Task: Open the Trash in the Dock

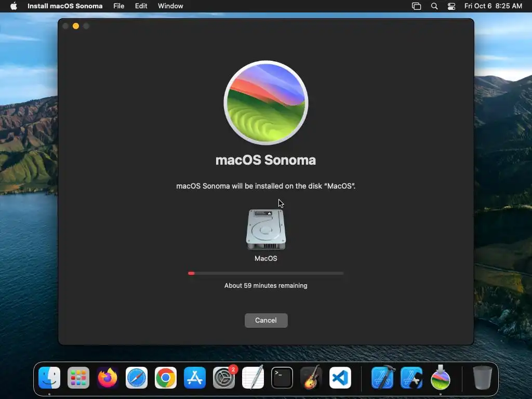Action: coord(483,378)
